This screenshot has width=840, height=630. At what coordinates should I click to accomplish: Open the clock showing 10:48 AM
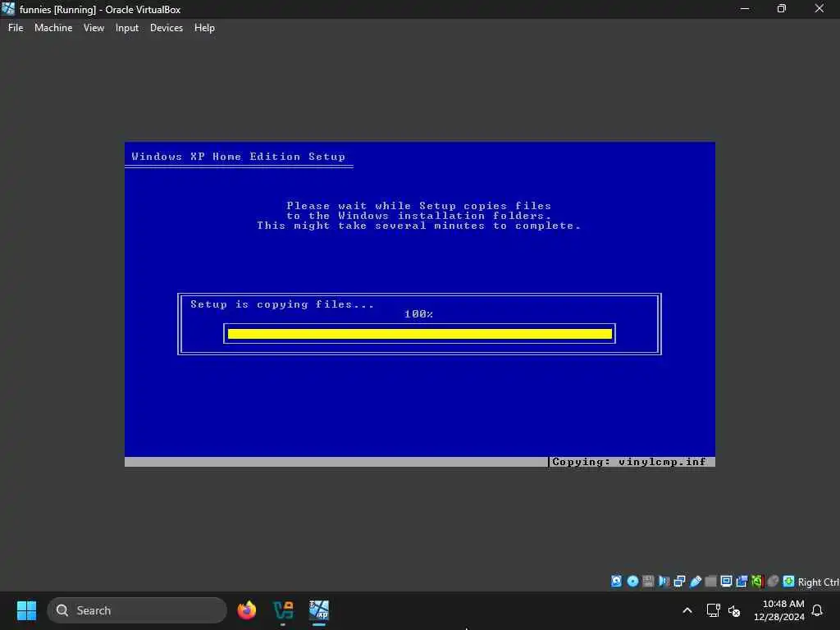click(779, 610)
